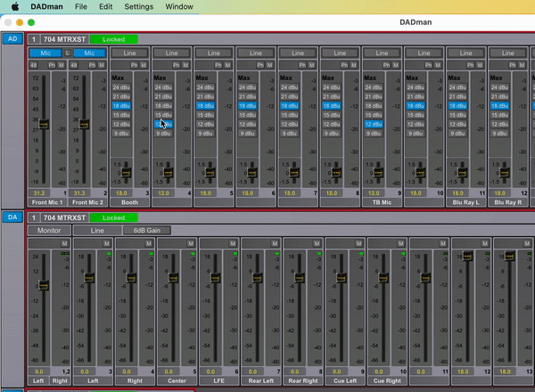Open the Edit menu
The width and height of the screenshot is (535, 392).
click(x=106, y=6)
